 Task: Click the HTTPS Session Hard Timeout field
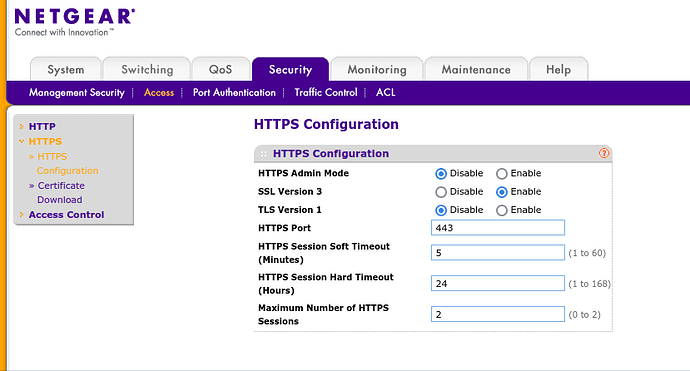[x=498, y=283]
